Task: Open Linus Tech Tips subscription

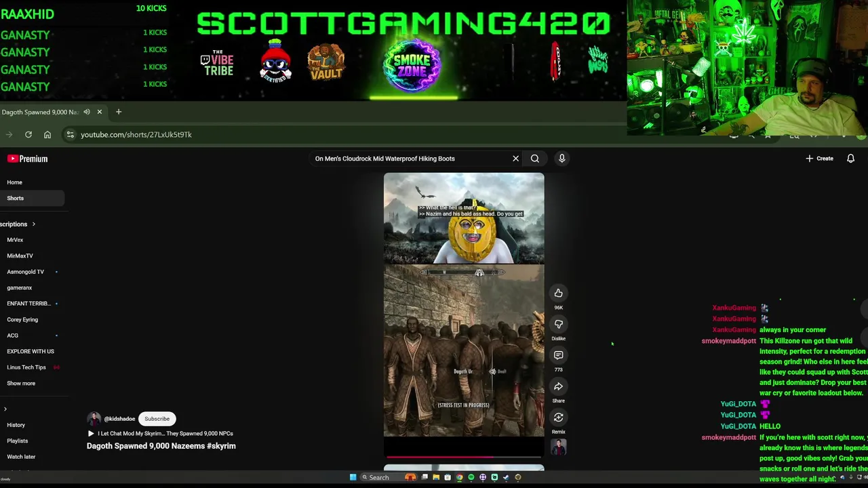Action: [26, 367]
